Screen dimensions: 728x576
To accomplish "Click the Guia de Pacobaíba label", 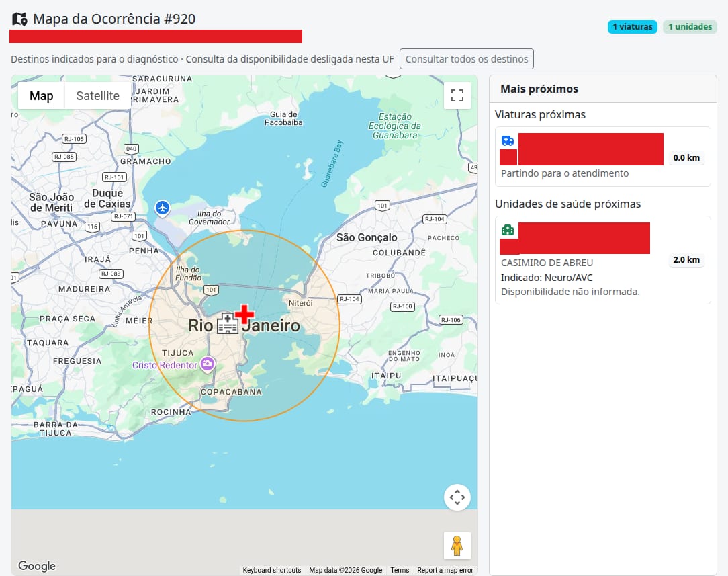I will click(x=283, y=118).
